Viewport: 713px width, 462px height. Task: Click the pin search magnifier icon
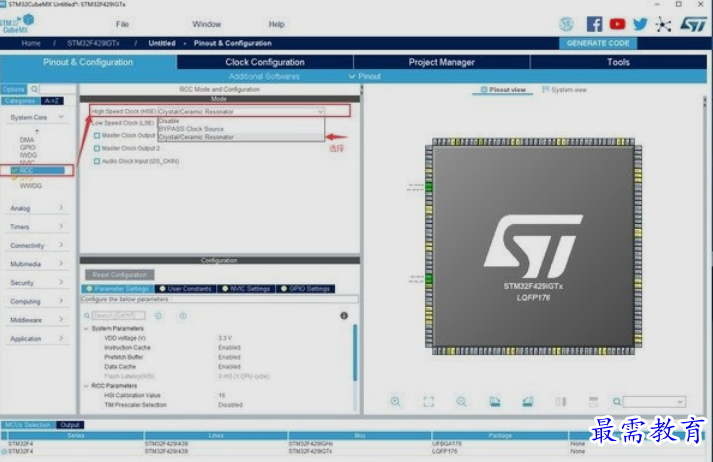617,402
